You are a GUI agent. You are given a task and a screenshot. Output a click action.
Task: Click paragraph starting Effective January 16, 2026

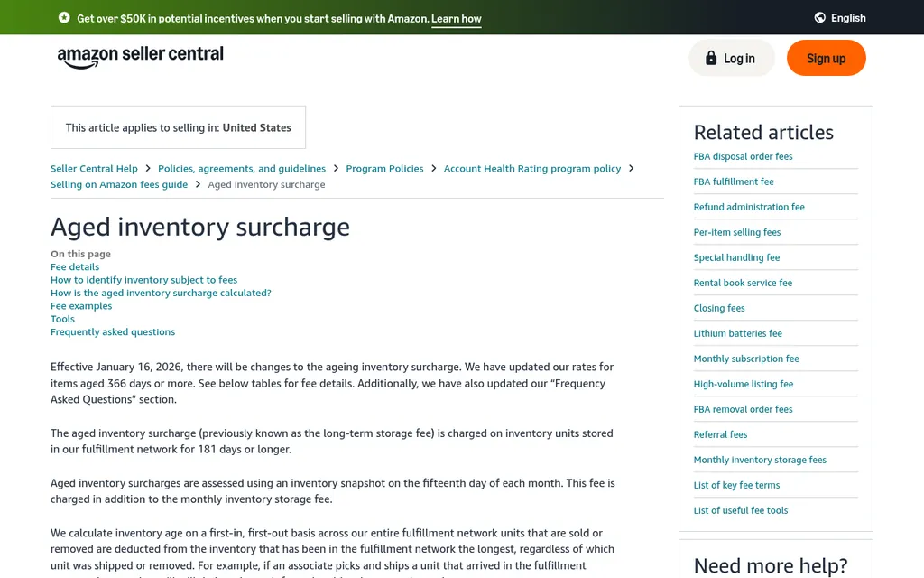pyautogui.click(x=332, y=383)
